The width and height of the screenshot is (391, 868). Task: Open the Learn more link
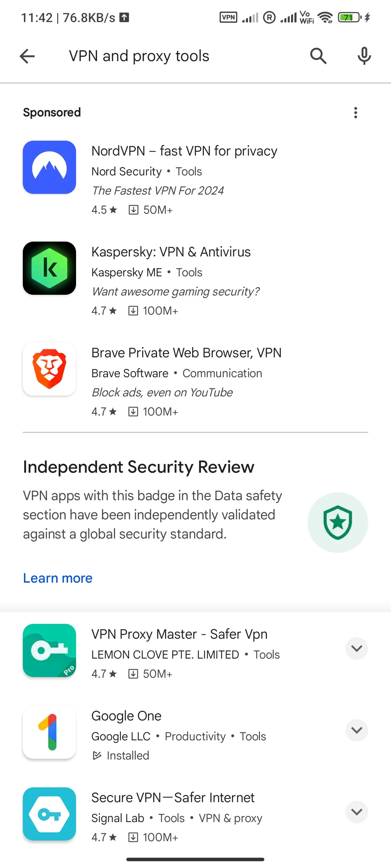[58, 578]
